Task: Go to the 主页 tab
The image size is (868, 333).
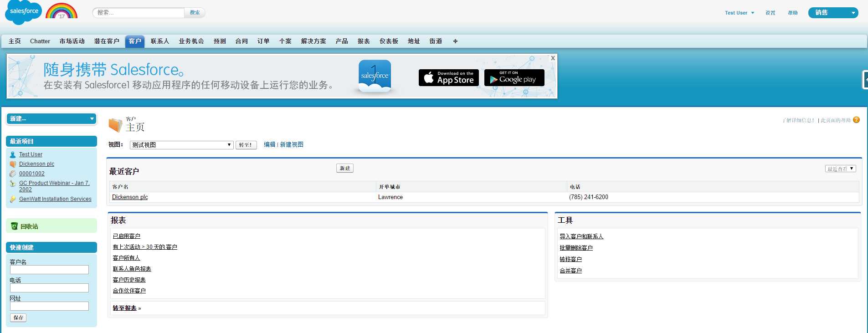Action: [15, 41]
